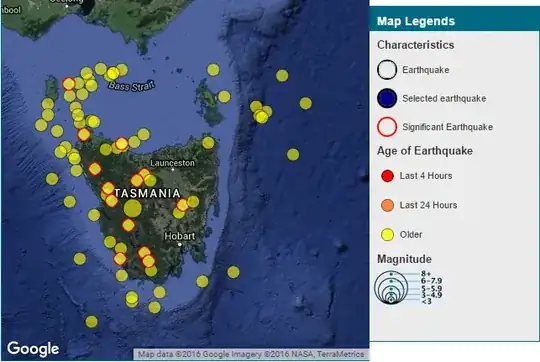Select the easternmost yellow earthquake marker in the ocean
The height and width of the screenshot is (362, 540).
point(305,103)
